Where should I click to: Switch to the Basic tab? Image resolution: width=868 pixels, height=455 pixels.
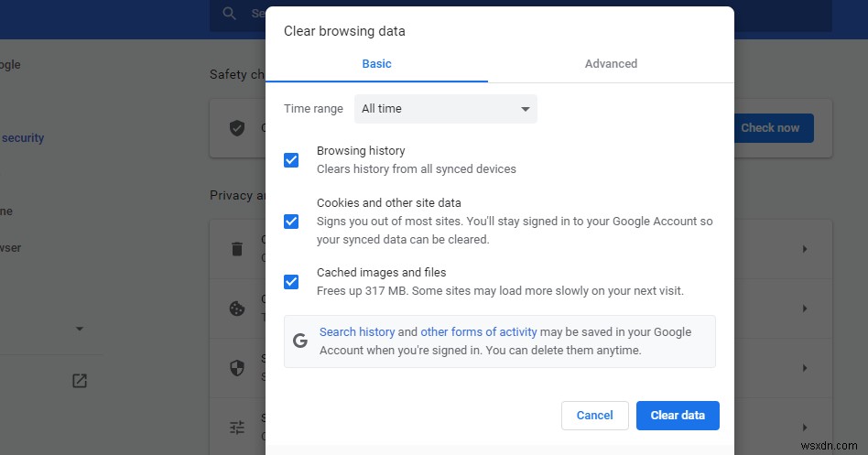coord(376,64)
